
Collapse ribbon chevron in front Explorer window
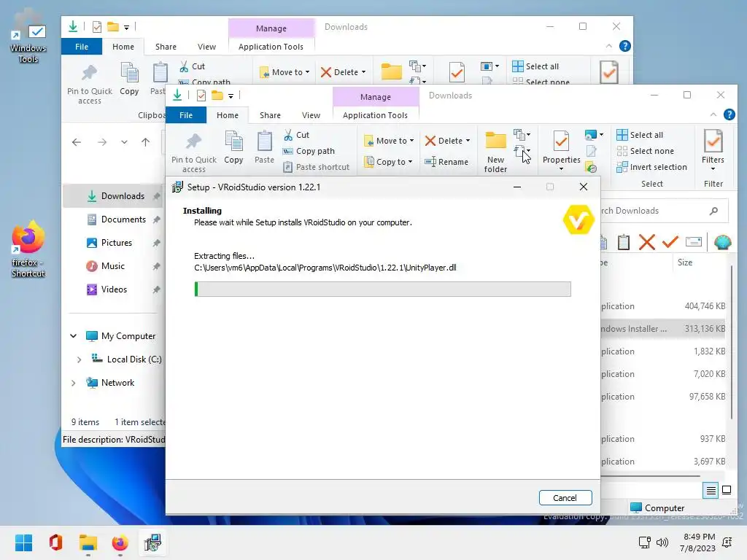[x=713, y=114]
